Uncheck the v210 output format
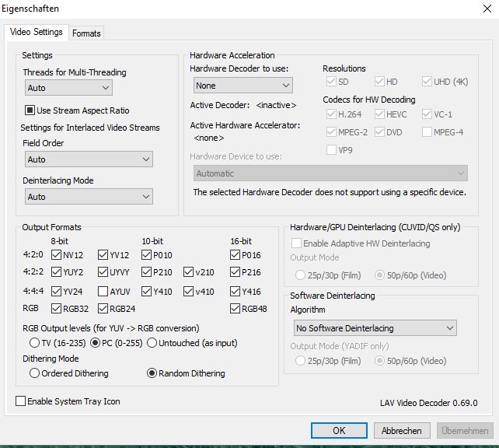This screenshot has width=499, height=448. coord(188,272)
